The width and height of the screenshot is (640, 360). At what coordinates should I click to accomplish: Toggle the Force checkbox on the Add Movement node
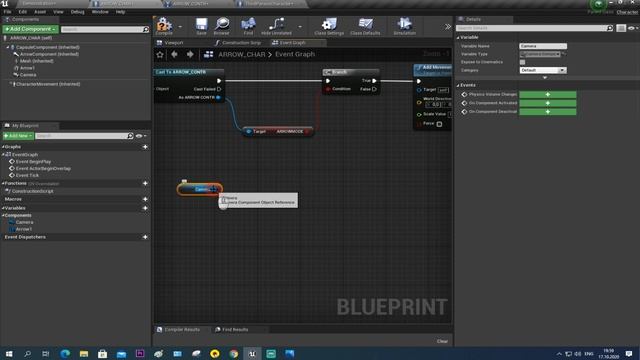(439, 124)
